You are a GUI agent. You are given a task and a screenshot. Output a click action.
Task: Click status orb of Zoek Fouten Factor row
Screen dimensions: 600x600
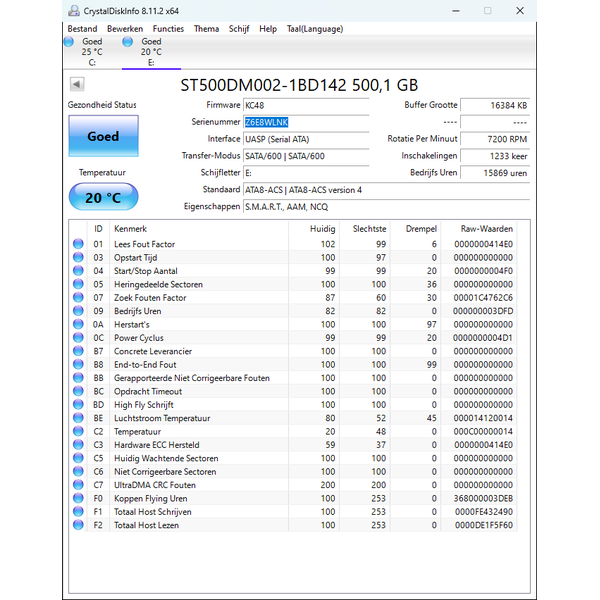pos(78,297)
